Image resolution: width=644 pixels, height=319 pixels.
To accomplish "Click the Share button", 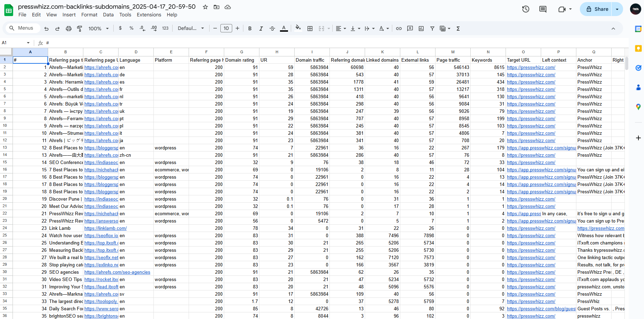I will tap(597, 9).
